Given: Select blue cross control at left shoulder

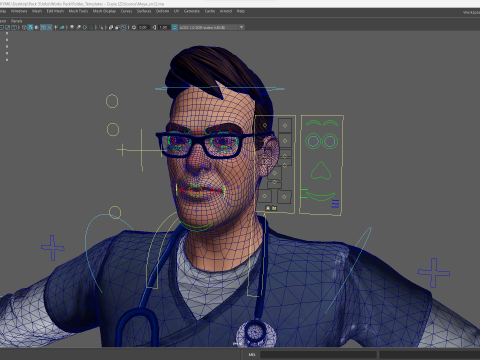Looking at the screenshot, I should 53,248.
